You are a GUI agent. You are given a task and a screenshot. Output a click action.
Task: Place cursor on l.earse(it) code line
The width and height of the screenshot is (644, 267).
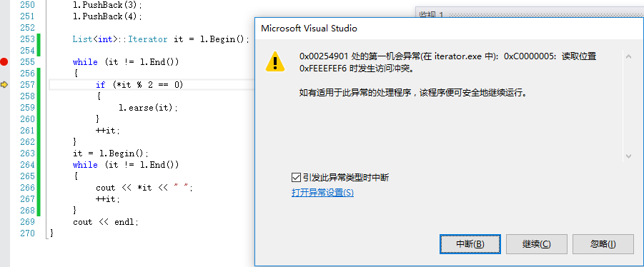(148, 108)
